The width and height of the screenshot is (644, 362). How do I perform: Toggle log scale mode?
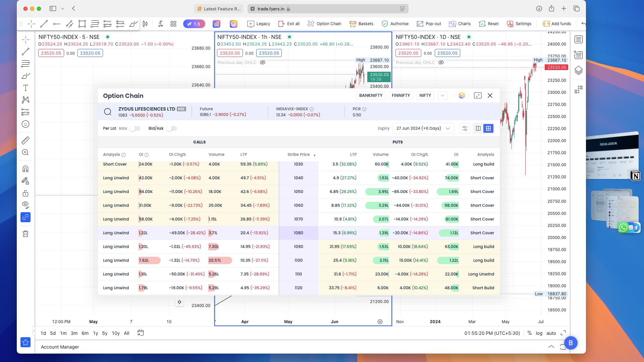[539, 333]
